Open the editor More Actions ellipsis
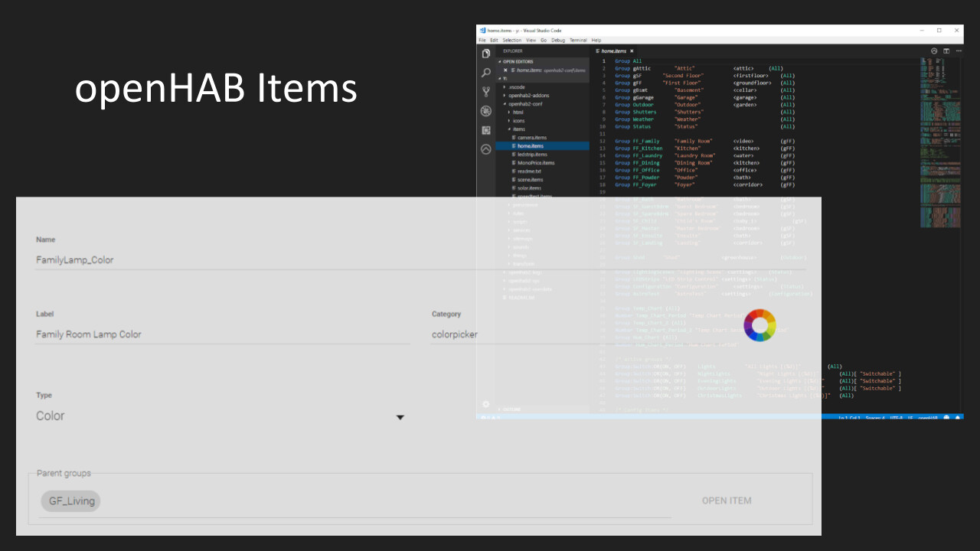The height and width of the screenshot is (551, 980). click(958, 51)
